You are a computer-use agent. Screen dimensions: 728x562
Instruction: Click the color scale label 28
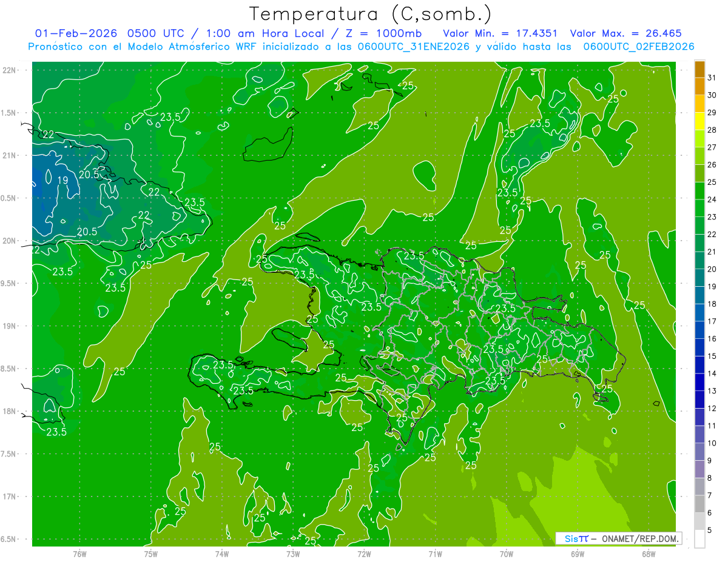(712, 130)
